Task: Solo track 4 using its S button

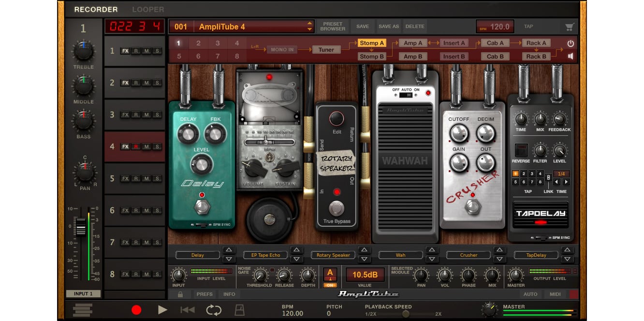Action: (x=157, y=146)
